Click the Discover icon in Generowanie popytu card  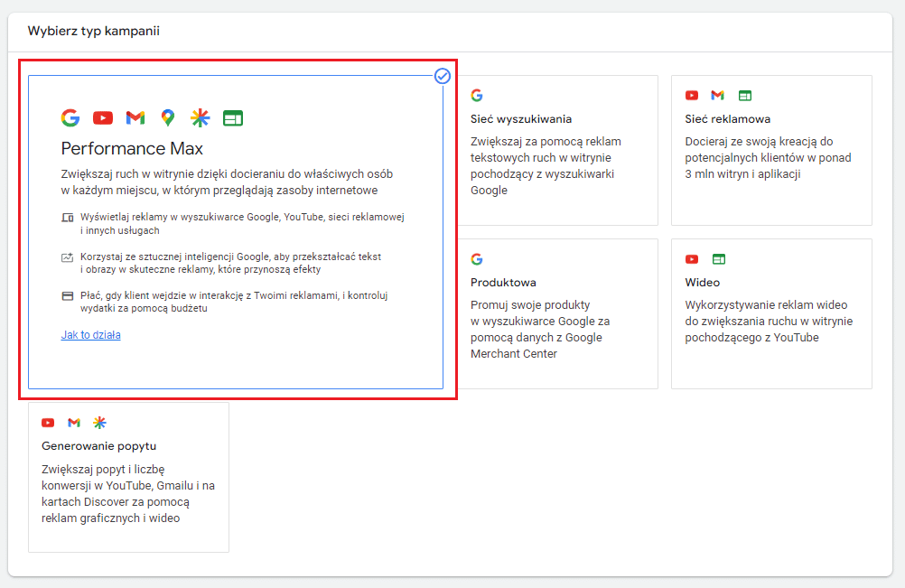click(100, 423)
